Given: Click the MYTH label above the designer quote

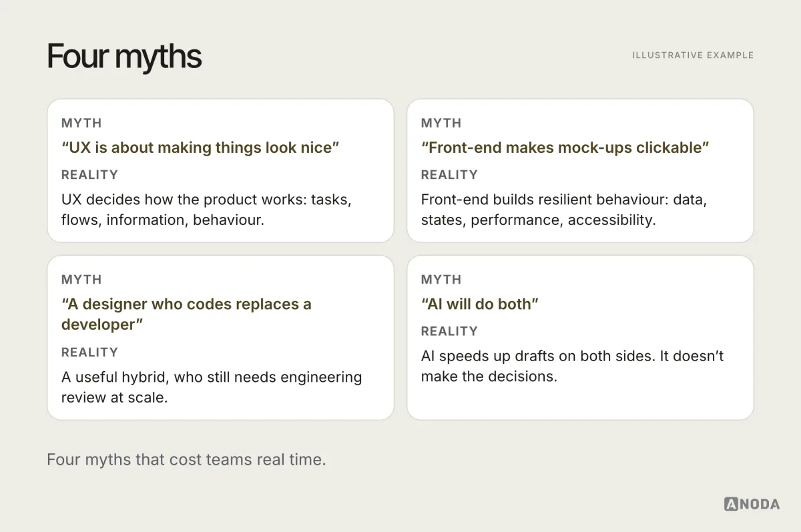Looking at the screenshot, I should (x=81, y=279).
